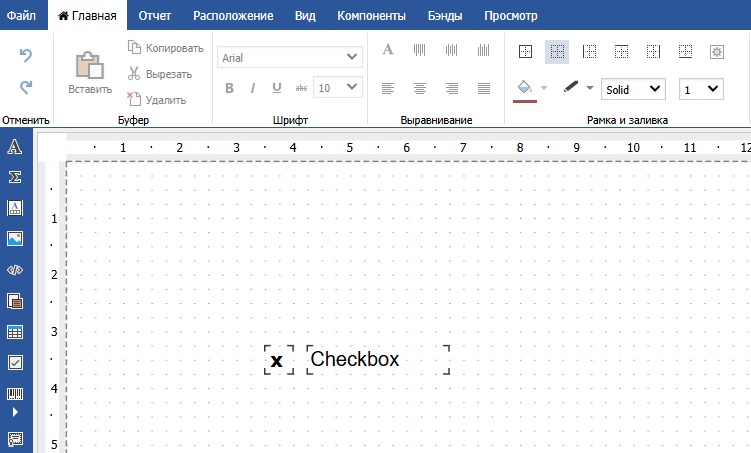Choose the Sigma summary tool in sidebar
This screenshot has width=751, height=453.
pyautogui.click(x=15, y=177)
